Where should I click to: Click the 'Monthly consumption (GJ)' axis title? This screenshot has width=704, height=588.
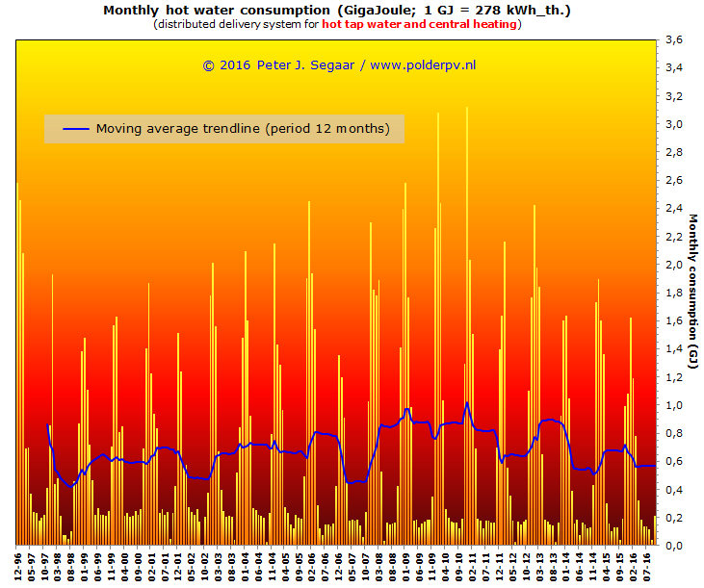[x=691, y=291]
